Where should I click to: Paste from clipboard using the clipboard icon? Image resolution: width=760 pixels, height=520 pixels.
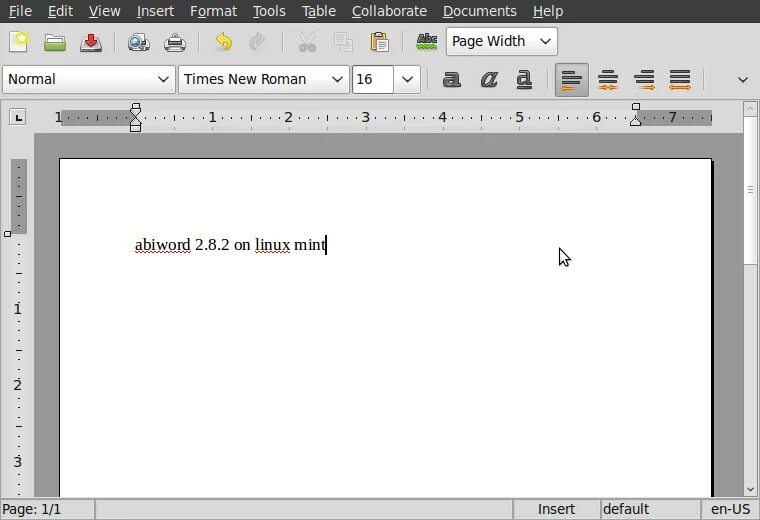click(x=380, y=42)
